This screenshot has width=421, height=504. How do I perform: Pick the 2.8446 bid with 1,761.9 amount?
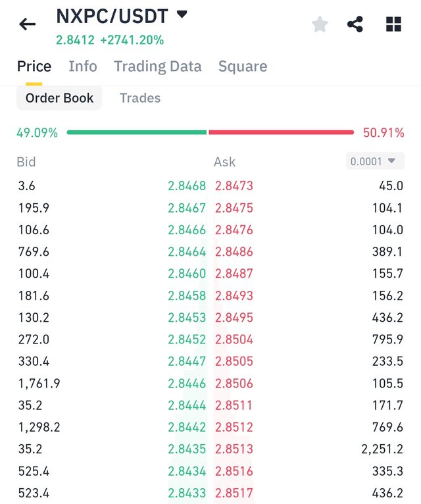[187, 384]
